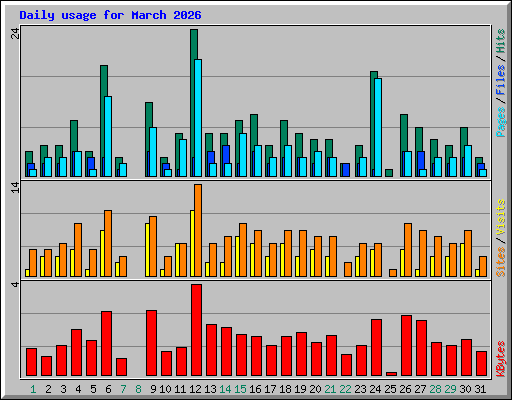Click the cyan Pages legend label
Viewport: 512px width, 400px height.
coord(500,122)
